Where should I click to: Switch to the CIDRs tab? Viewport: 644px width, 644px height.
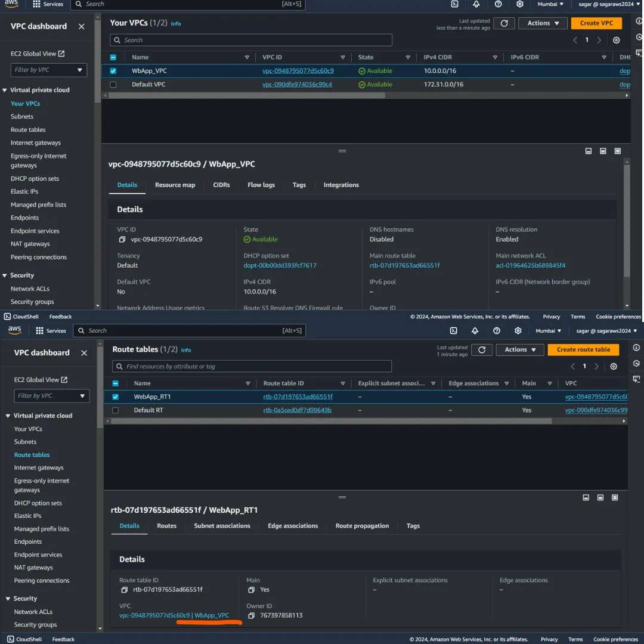[221, 185]
